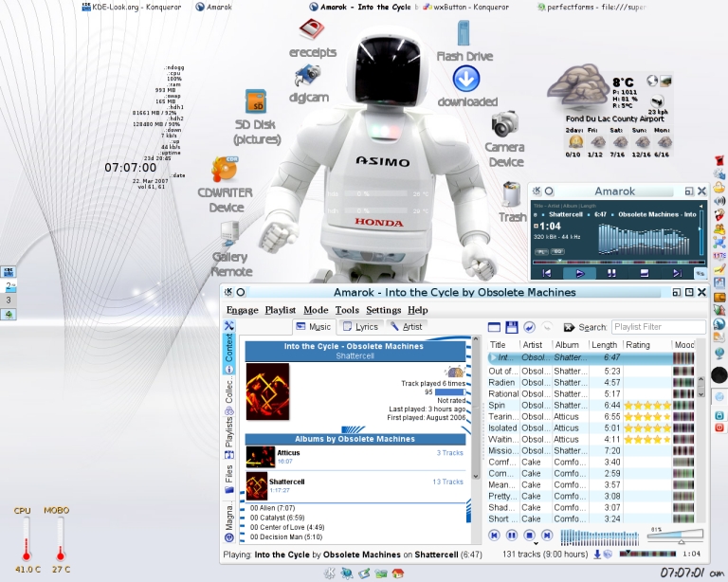Viewport: 728px width, 582px height.
Task: Click the Shattercell album cover thumbnail
Action: 257,486
